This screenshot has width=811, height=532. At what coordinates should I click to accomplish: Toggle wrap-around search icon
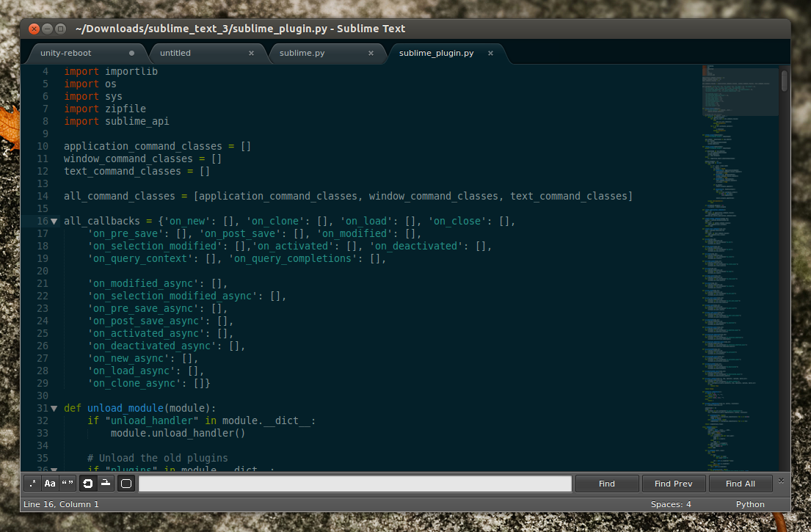coord(87,483)
